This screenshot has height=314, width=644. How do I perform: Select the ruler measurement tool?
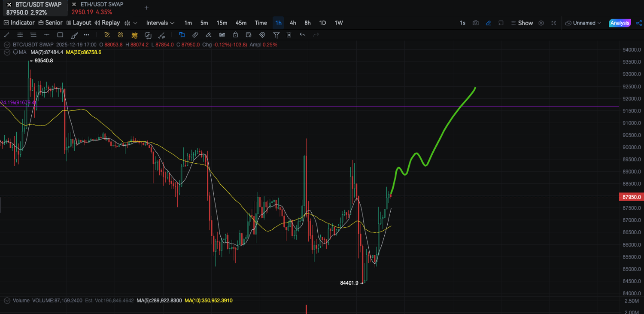(195, 35)
